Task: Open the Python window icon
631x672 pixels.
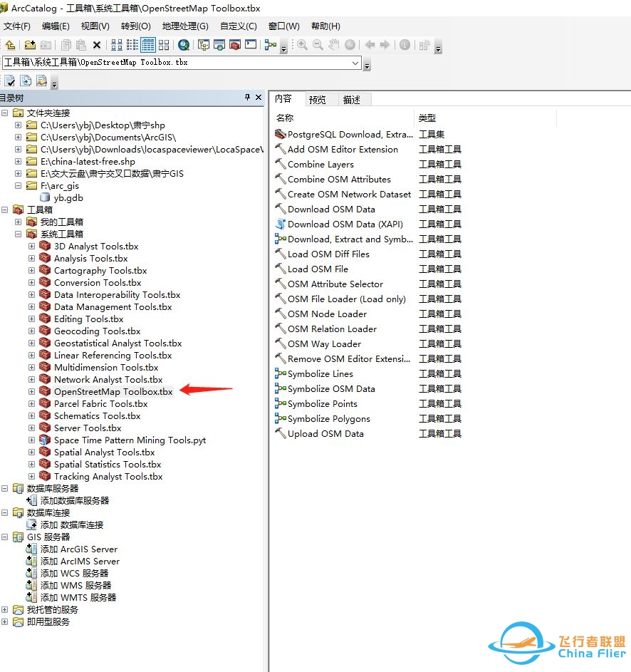Action: pos(251,45)
